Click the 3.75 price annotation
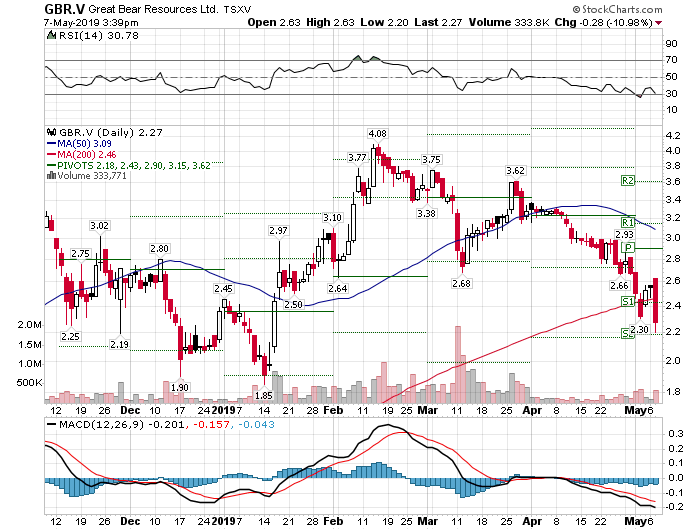700x530 pixels. click(x=431, y=159)
